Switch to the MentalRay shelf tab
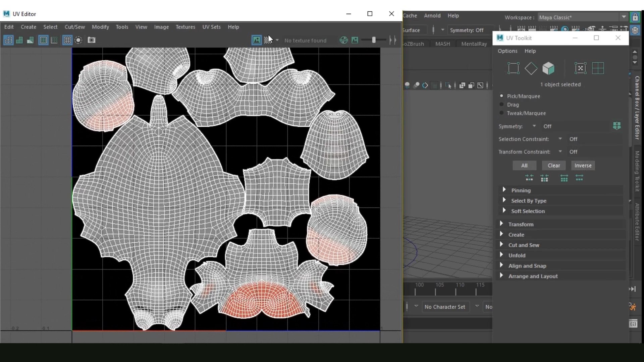 pos(474,44)
